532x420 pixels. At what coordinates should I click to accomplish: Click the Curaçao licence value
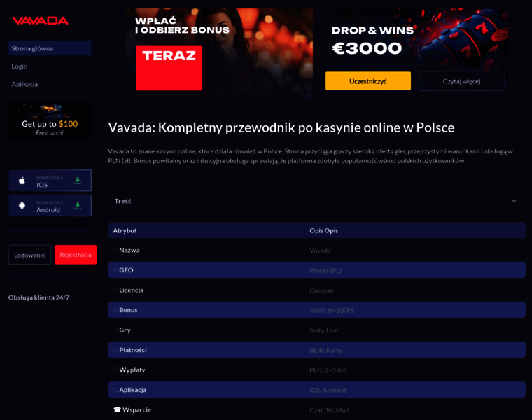click(x=321, y=290)
